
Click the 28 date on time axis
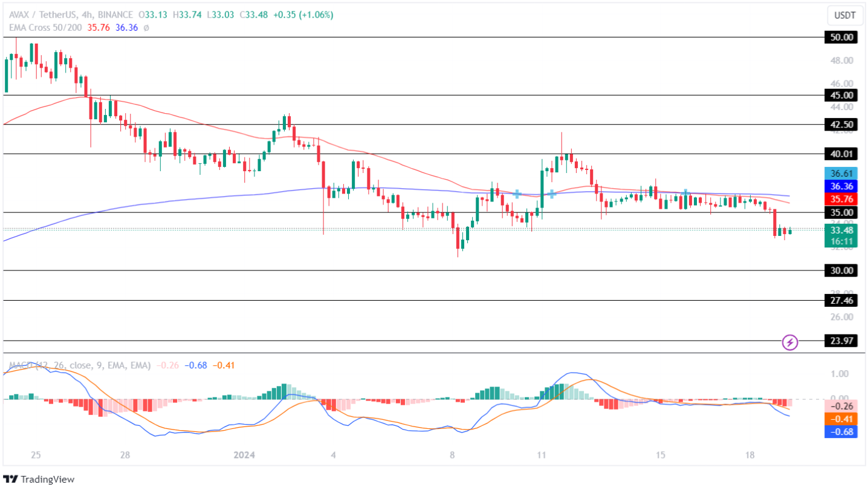point(125,455)
